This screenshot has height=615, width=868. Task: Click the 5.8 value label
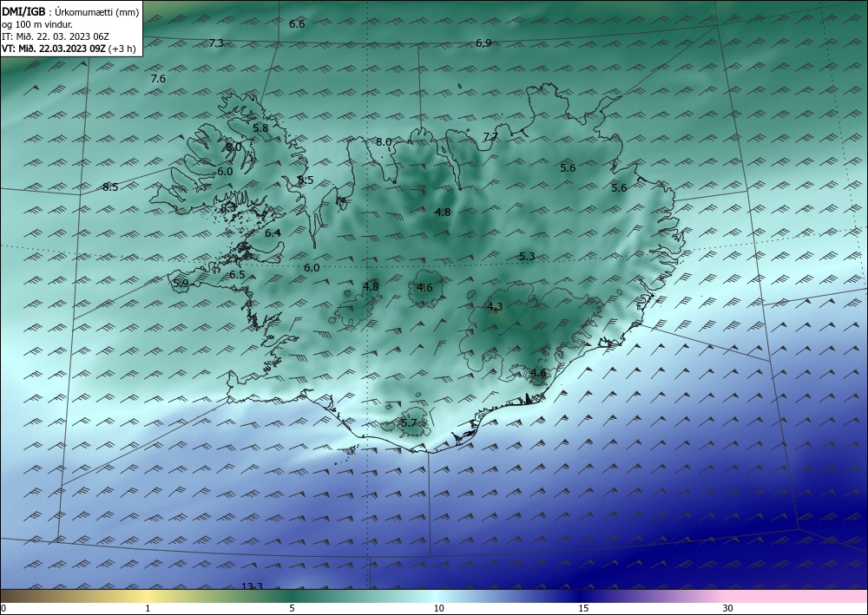260,128
